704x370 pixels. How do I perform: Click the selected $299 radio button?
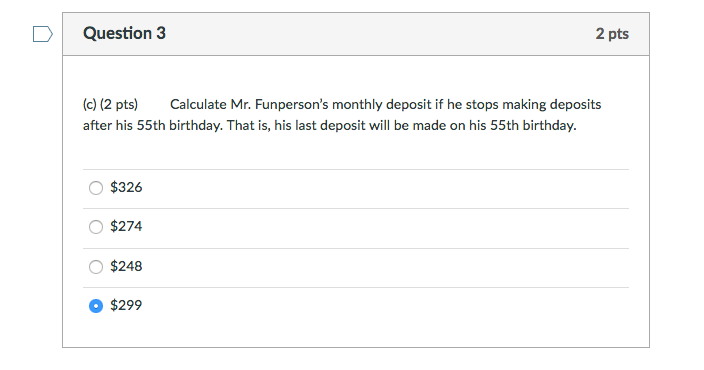click(x=96, y=306)
